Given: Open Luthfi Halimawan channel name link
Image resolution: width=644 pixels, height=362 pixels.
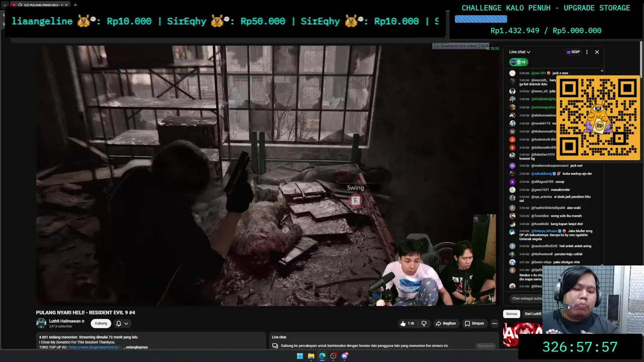Looking at the screenshot, I should coord(65,321).
